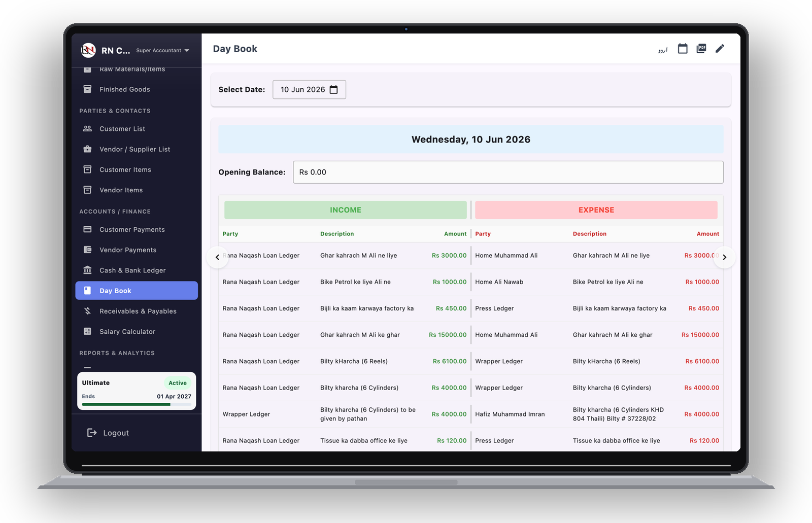Click RN company logo in sidebar
This screenshot has width=812, height=523.
point(88,50)
